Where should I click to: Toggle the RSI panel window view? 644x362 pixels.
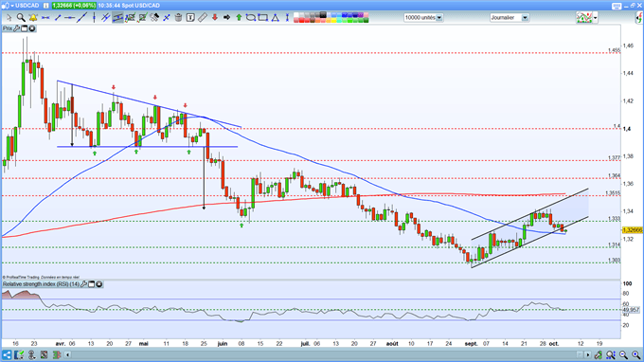(x=92, y=284)
